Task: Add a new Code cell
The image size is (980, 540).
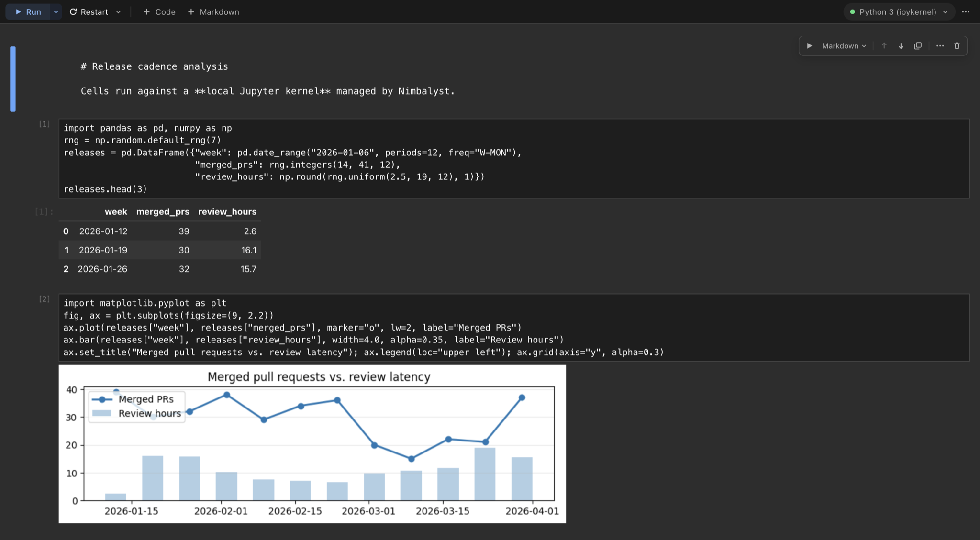Action: pos(159,12)
